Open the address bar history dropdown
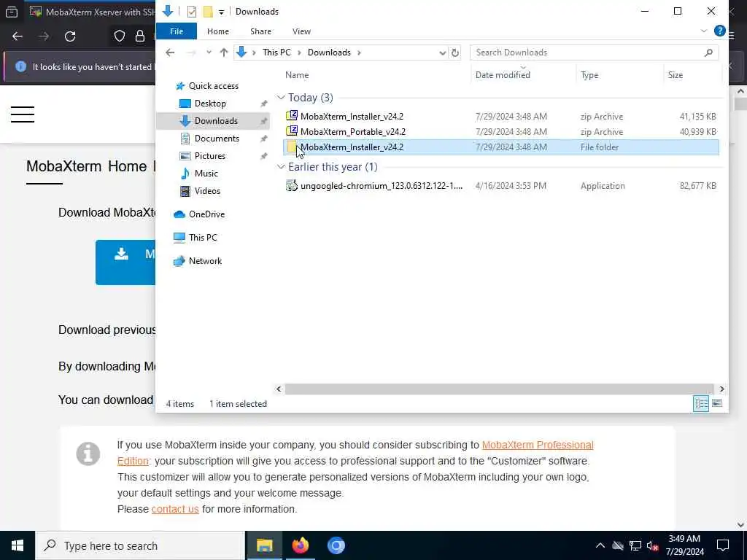Image resolution: width=747 pixels, height=560 pixels. pyautogui.click(x=443, y=52)
